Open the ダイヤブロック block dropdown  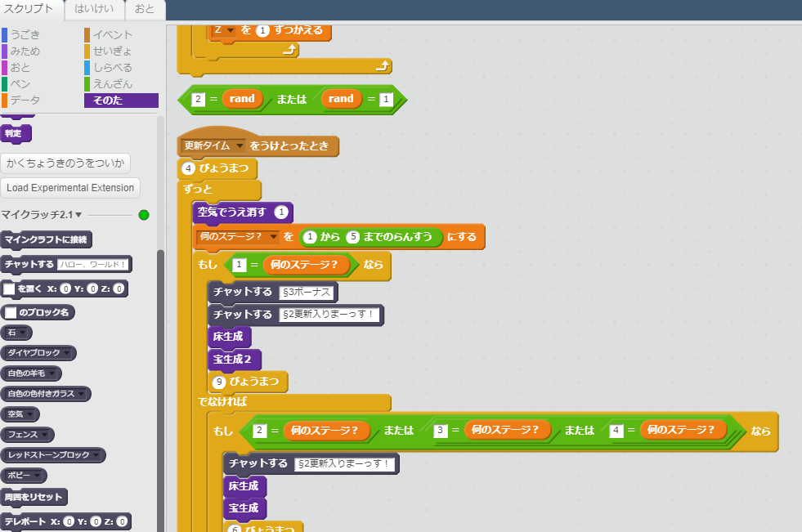pos(67,353)
